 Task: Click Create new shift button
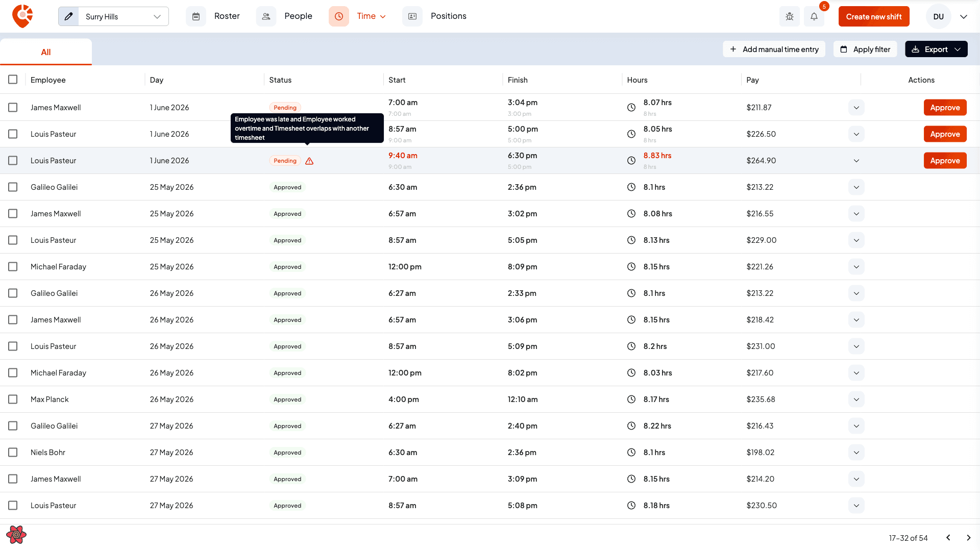(x=874, y=16)
